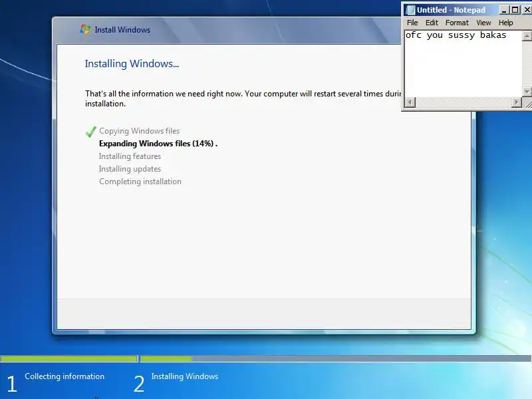Click the 'Collecting information' stage label

(65, 376)
